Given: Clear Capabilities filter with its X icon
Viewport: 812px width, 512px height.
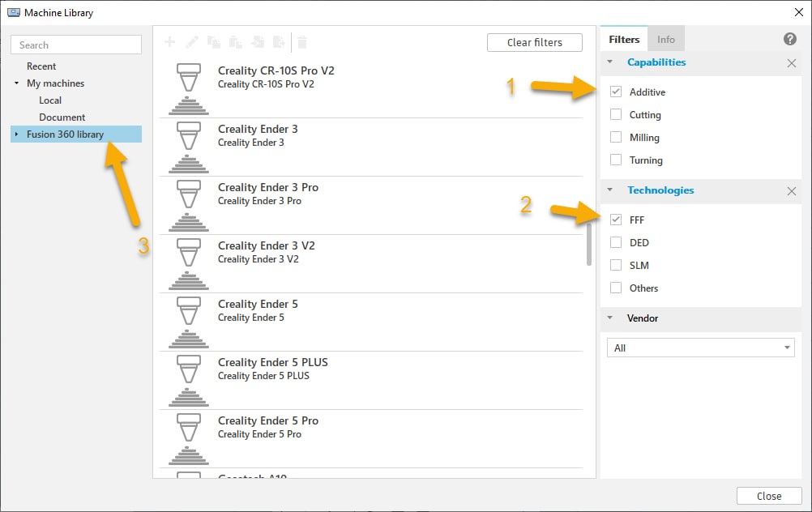Looking at the screenshot, I should click(x=791, y=63).
